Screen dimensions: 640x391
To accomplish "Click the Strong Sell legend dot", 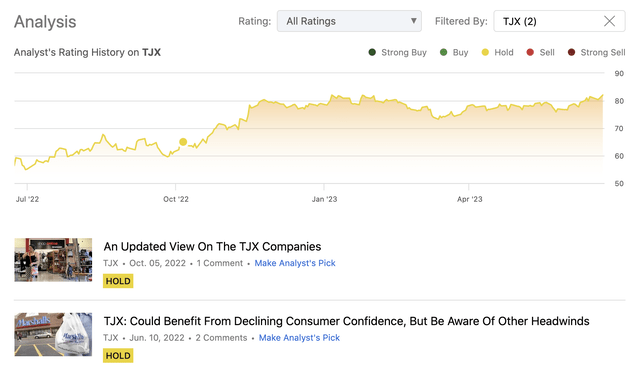I will point(571,52).
